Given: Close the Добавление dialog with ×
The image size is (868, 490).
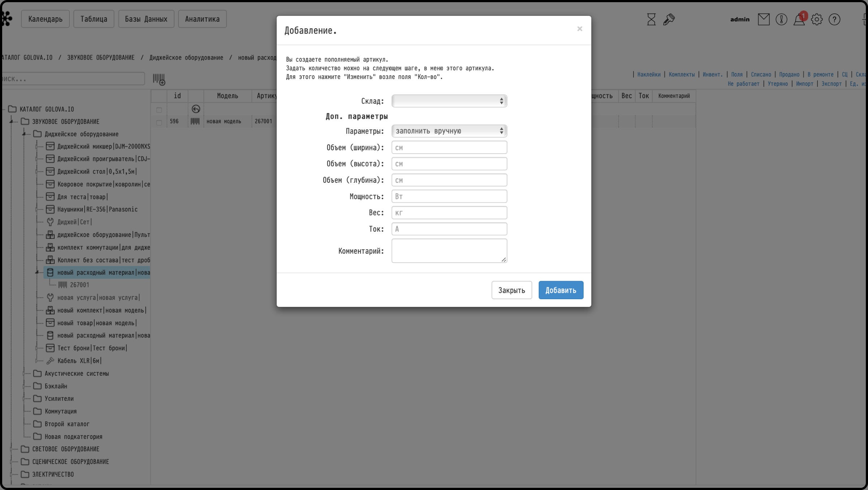Looking at the screenshot, I should point(580,29).
